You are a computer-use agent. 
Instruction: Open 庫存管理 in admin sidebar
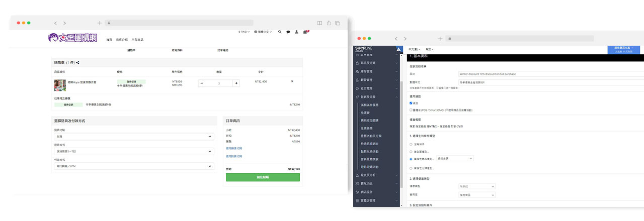377,72
